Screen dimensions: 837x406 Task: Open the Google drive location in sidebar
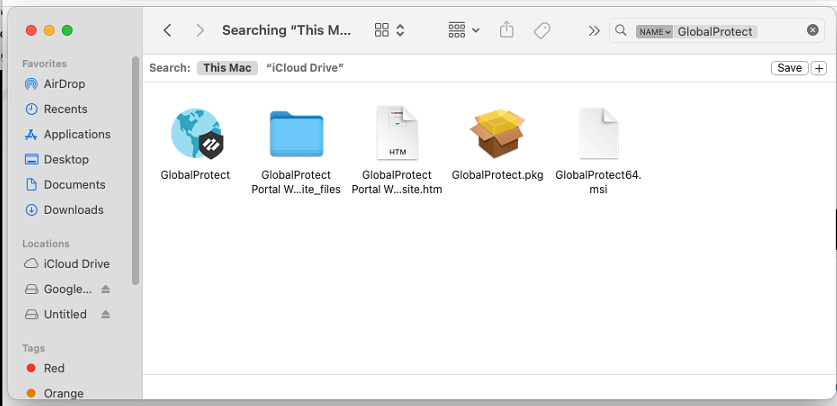pos(68,289)
